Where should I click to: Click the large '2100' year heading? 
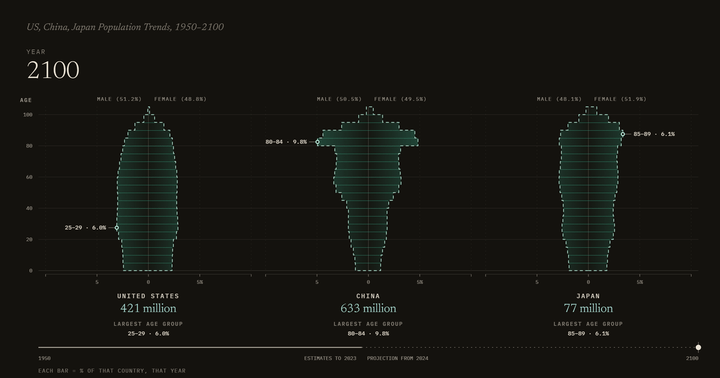(53, 70)
